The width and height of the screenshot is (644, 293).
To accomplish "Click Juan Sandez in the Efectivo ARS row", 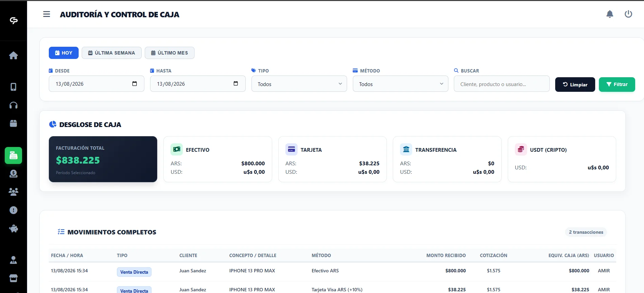I will click(x=193, y=271).
